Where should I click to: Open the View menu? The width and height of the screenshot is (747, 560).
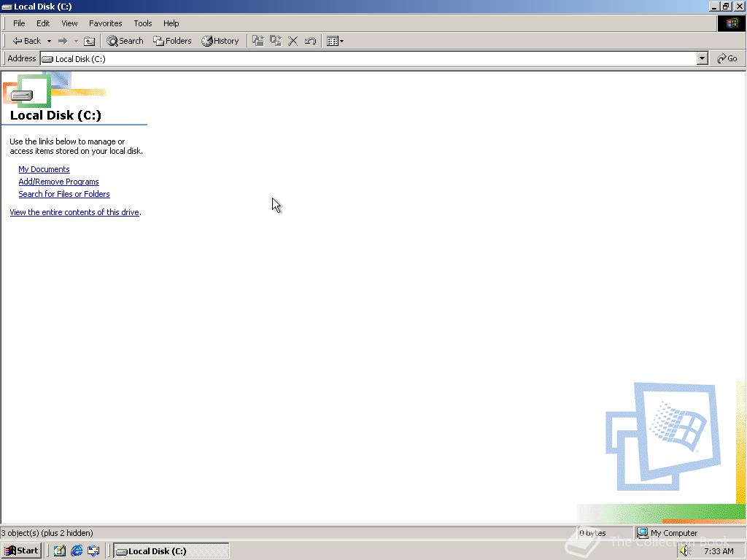click(69, 23)
